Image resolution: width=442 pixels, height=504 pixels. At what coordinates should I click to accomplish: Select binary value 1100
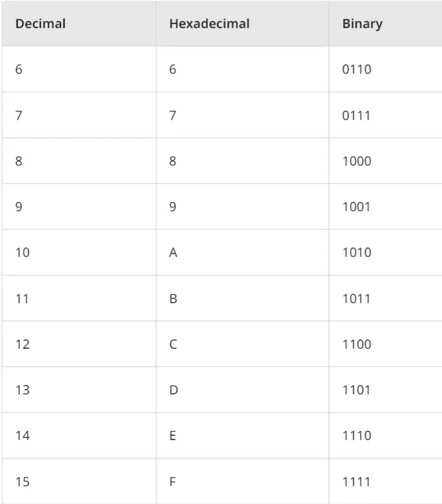pos(357,344)
